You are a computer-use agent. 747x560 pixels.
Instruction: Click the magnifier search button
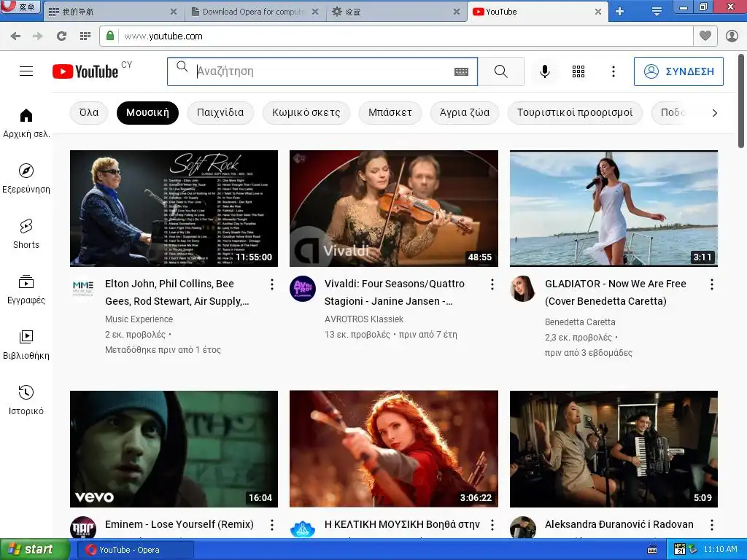point(500,71)
